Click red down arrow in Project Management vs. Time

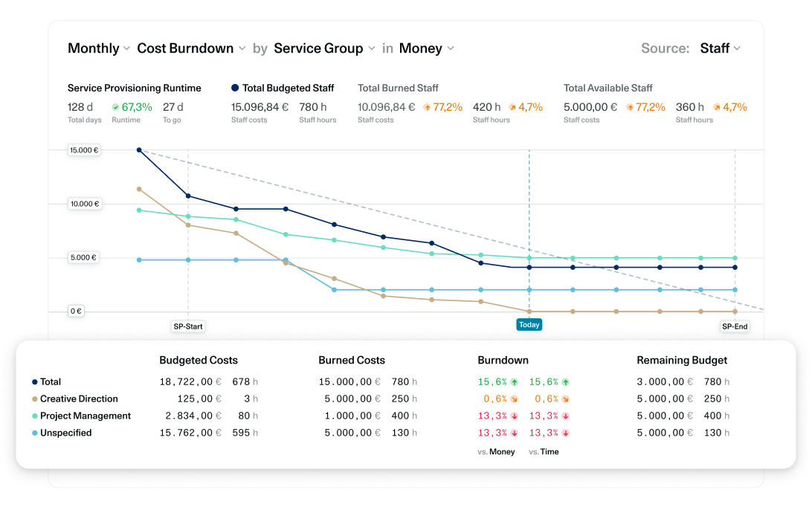click(x=565, y=416)
